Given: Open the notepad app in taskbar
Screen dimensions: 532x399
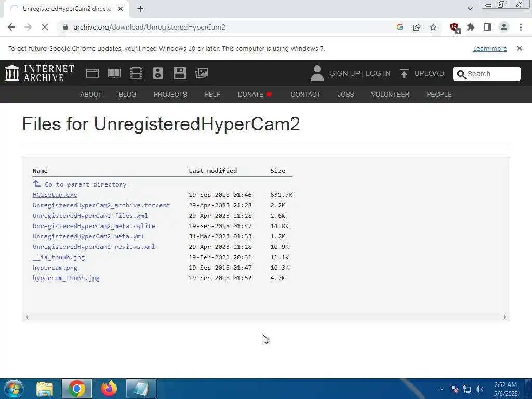Looking at the screenshot, I should coord(141,389).
